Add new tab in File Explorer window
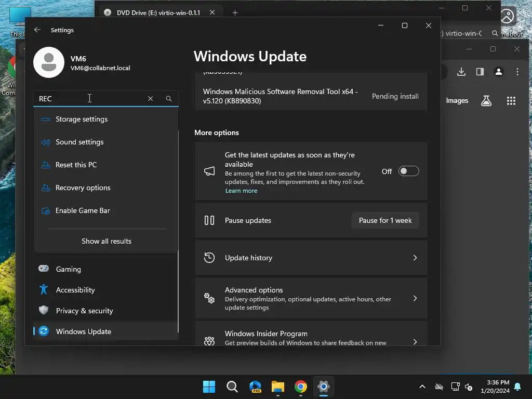Image resolution: width=532 pixels, height=399 pixels. coord(235,13)
